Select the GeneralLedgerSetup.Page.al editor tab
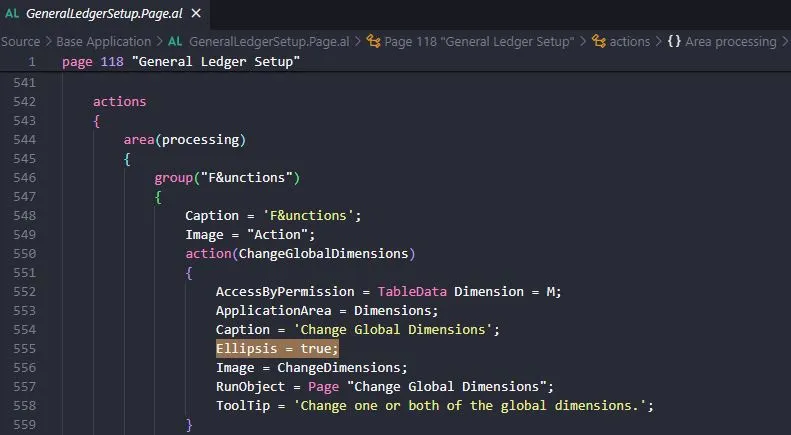The height and width of the screenshot is (435, 791). [x=104, y=14]
